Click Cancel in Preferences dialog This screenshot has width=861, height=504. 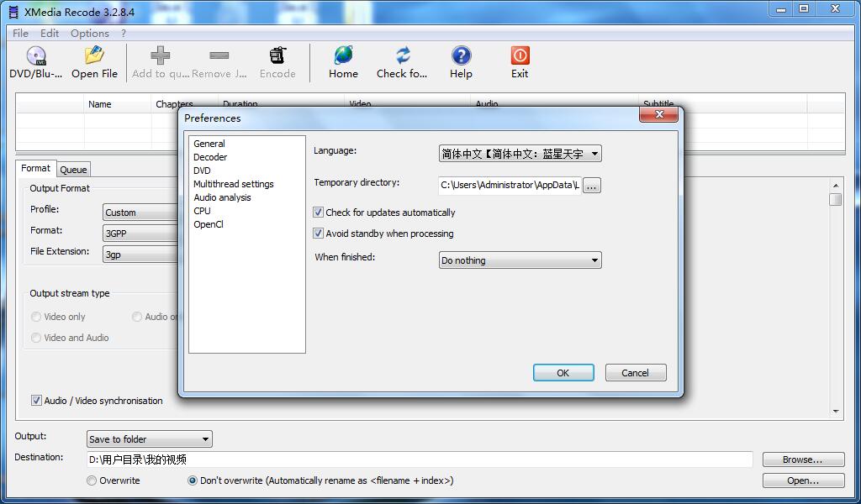(636, 372)
